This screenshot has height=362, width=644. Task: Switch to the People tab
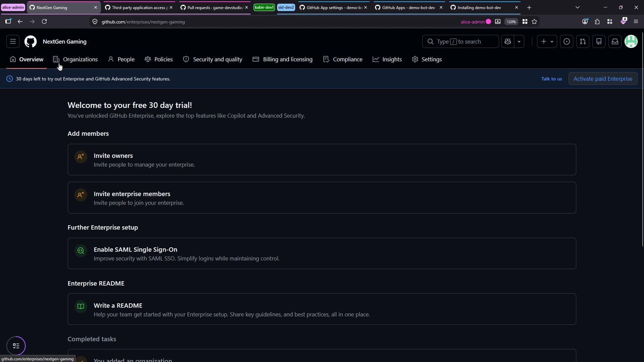[x=121, y=59]
